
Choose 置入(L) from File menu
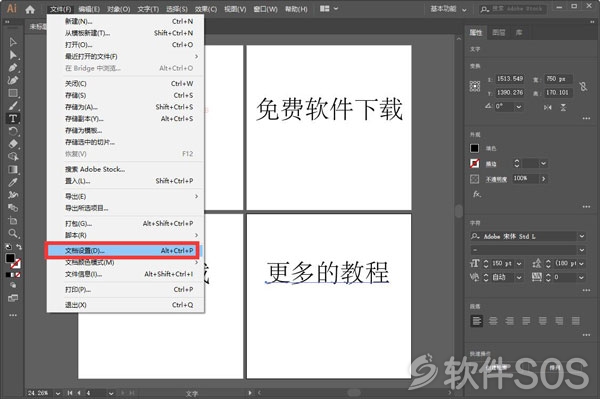tap(126, 181)
